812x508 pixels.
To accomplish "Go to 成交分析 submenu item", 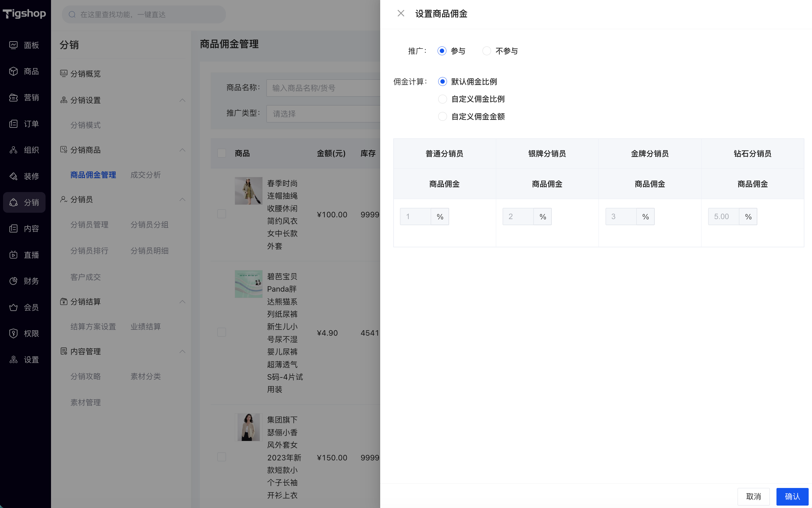I will [145, 175].
